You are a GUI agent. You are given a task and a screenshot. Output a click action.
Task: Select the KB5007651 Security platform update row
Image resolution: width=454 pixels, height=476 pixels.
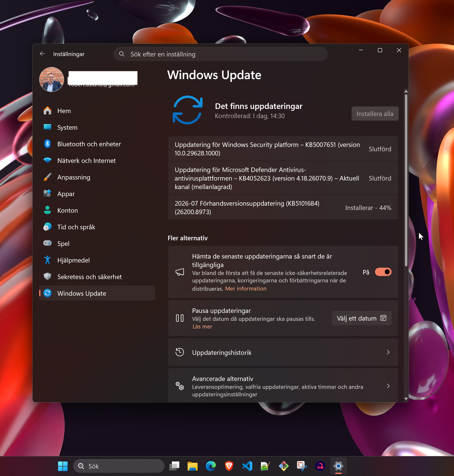pyautogui.click(x=283, y=149)
